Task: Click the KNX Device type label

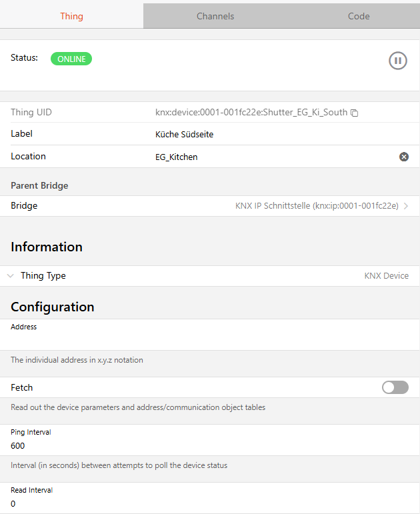Action: point(386,276)
